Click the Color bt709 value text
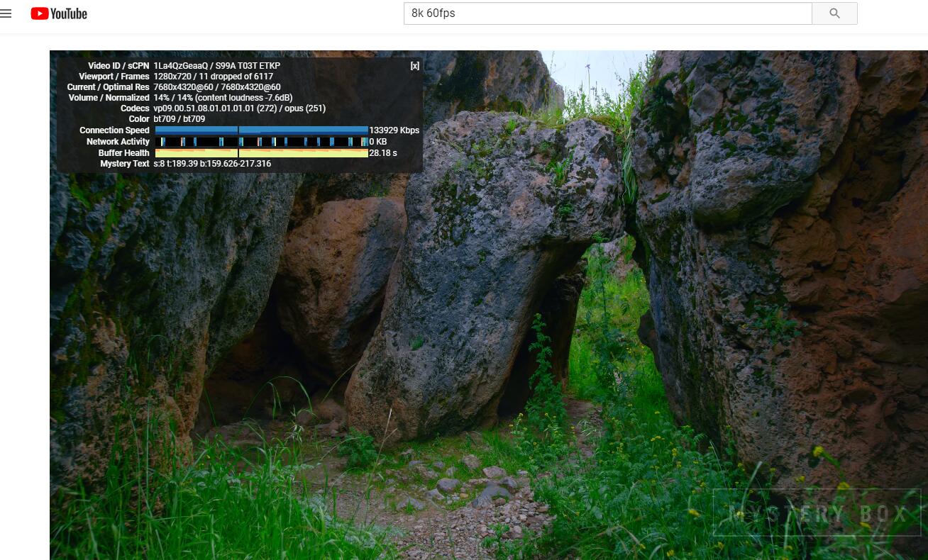This screenshot has width=928, height=560. pyautogui.click(x=179, y=119)
